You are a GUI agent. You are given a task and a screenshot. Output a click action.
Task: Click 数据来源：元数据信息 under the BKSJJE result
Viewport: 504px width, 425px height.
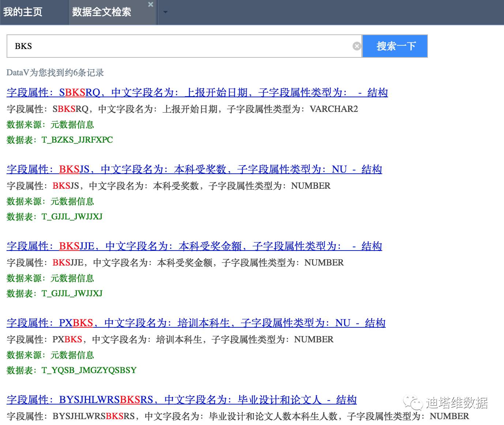tap(50, 278)
